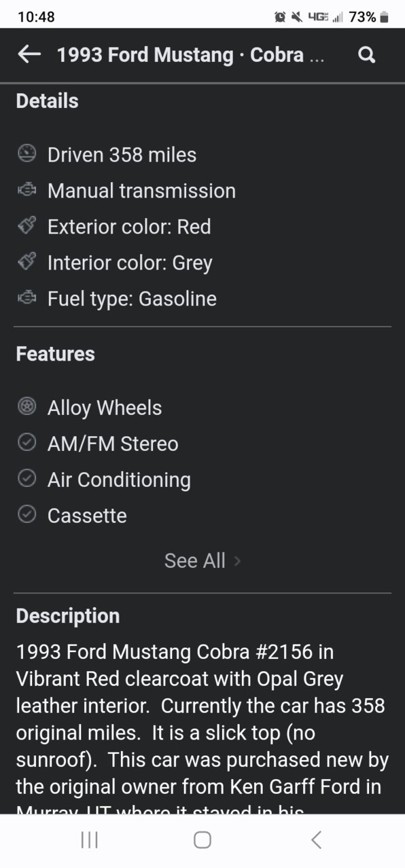
Task: Tap the back arrow in the header
Action: 29,54
